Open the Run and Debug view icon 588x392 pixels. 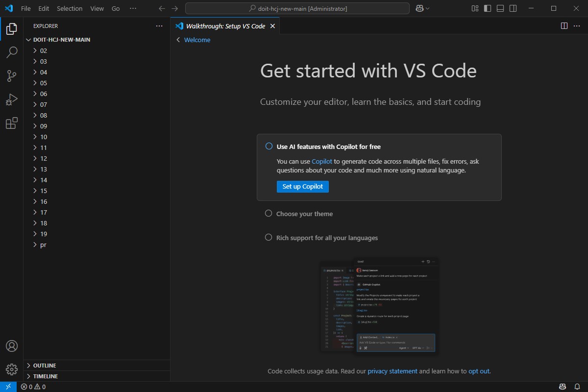(x=12, y=99)
